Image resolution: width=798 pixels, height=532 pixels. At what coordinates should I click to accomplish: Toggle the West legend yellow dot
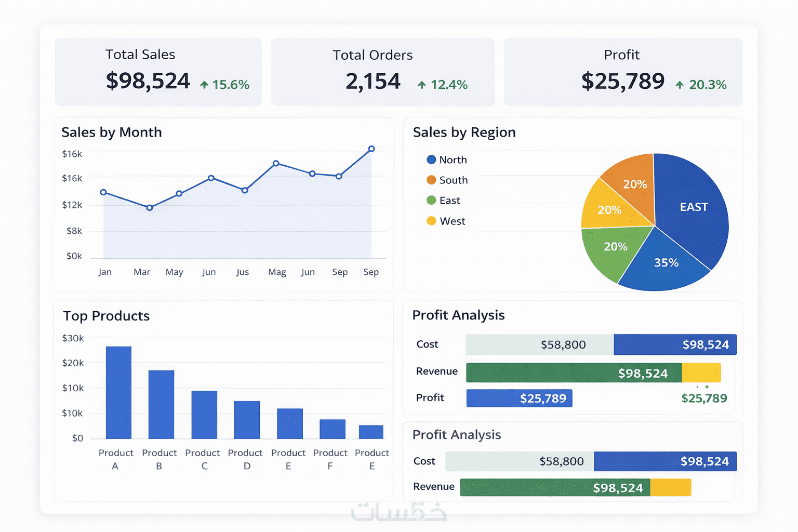pyautogui.click(x=431, y=221)
